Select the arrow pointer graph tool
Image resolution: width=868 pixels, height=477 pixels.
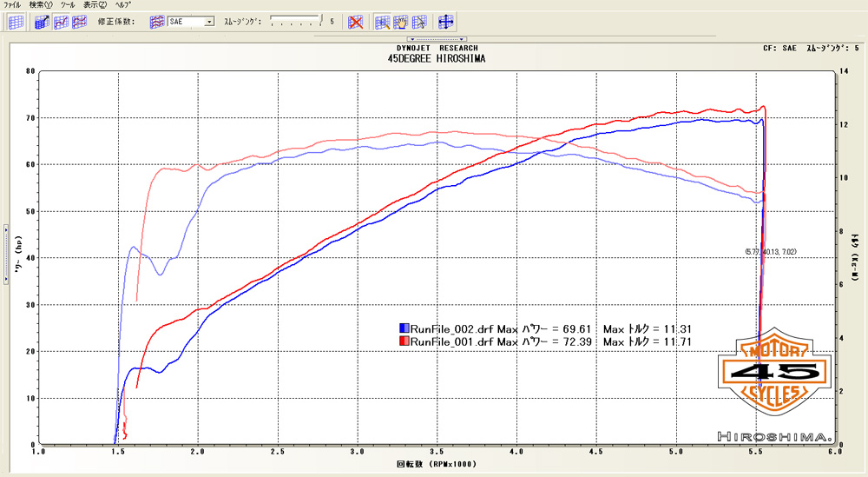click(419, 22)
